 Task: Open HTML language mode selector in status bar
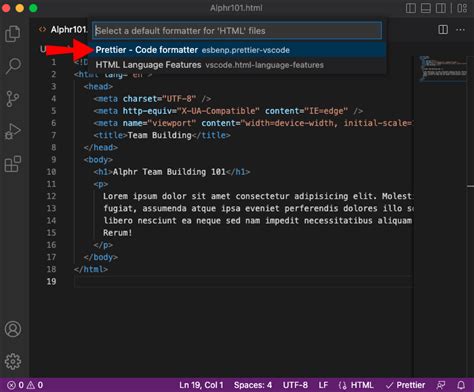tap(356, 385)
